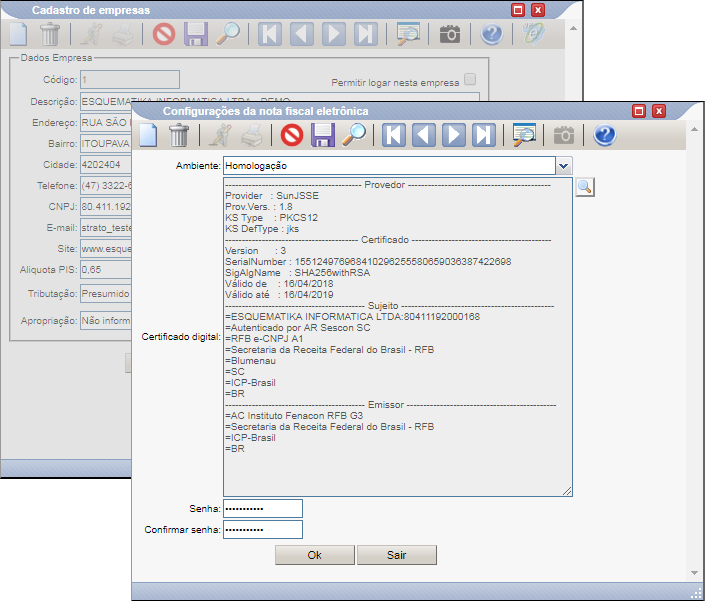Click the Senha password field
Image resolution: width=705 pixels, height=601 pixels.
(x=263, y=509)
